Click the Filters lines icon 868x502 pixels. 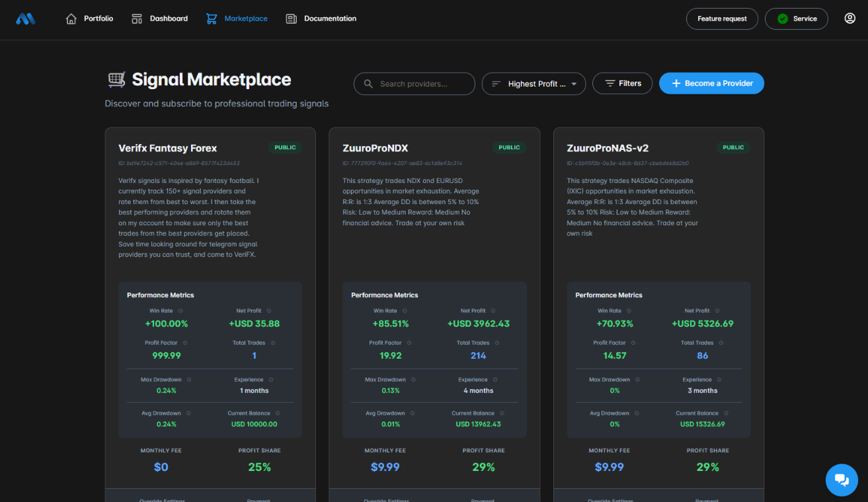point(610,83)
